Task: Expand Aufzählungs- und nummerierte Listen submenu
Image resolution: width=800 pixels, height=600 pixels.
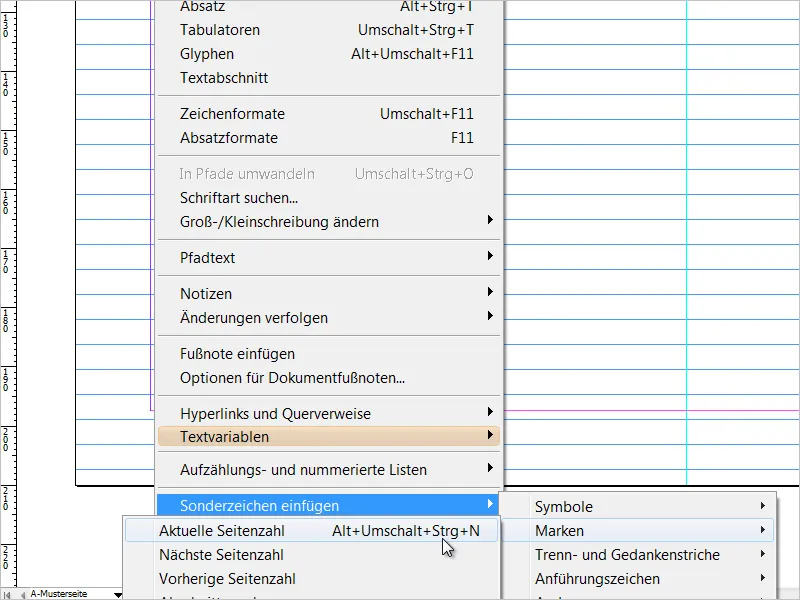Action: tap(329, 470)
